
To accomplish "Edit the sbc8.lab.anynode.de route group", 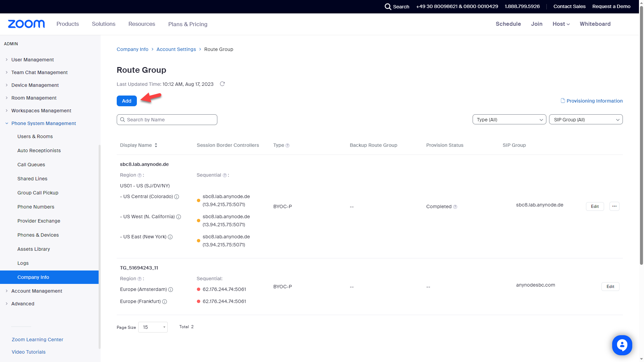I will coord(595,206).
